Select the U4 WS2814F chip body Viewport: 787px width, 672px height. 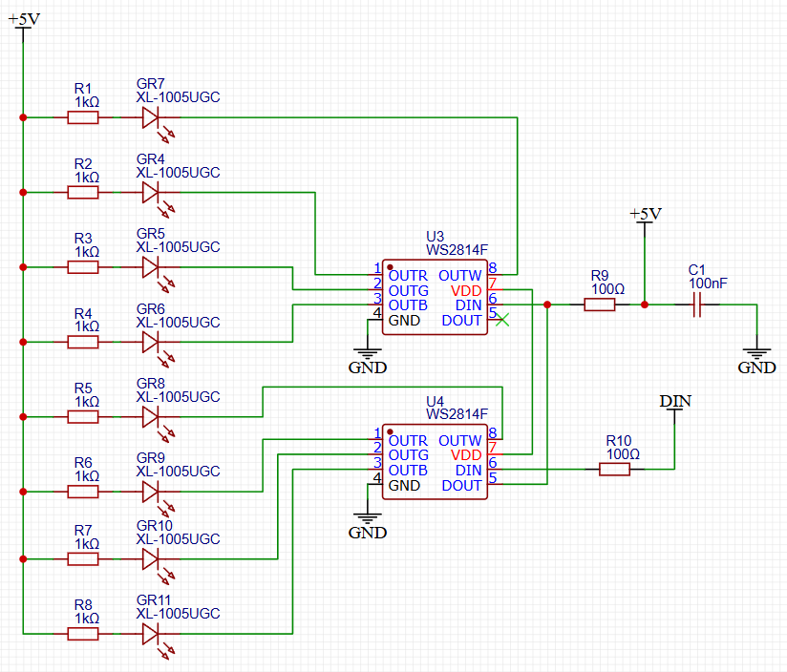435,463
